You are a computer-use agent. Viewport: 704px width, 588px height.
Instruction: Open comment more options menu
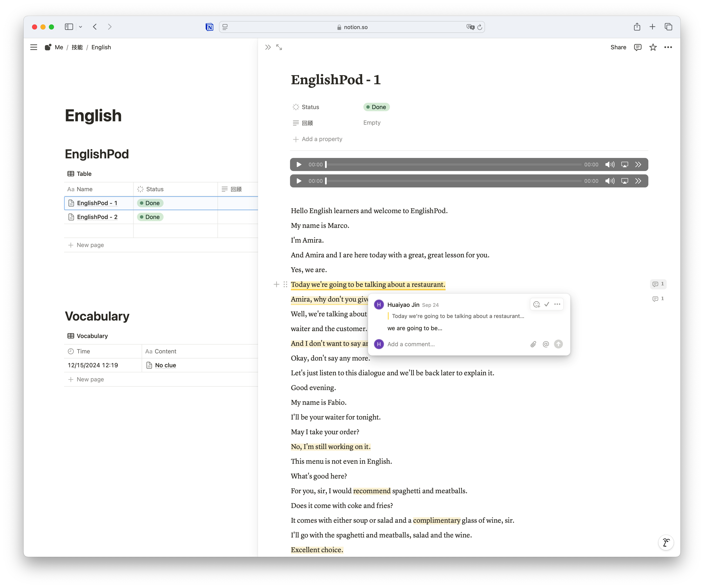(x=557, y=304)
